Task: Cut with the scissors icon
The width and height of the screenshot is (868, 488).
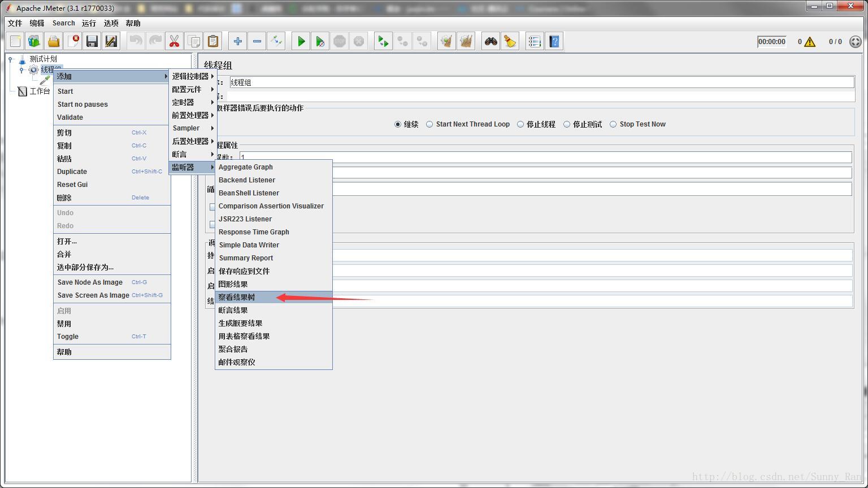Action: point(175,41)
